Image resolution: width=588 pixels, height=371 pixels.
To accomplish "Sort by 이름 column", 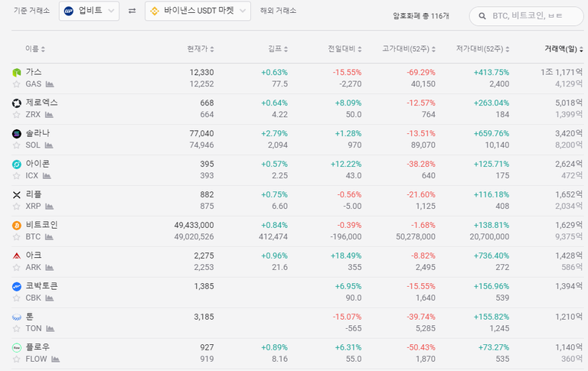I will coord(35,49).
